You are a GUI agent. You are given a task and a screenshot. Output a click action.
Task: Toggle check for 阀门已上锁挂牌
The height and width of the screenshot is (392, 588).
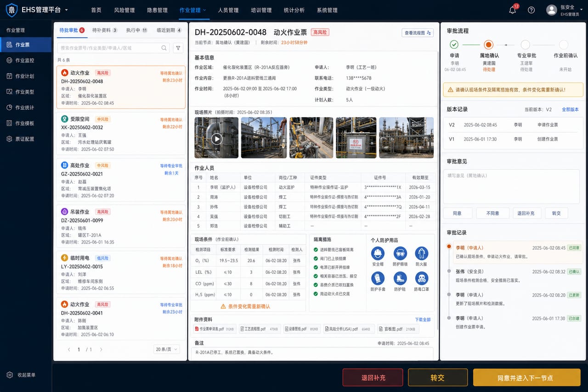tap(316, 258)
